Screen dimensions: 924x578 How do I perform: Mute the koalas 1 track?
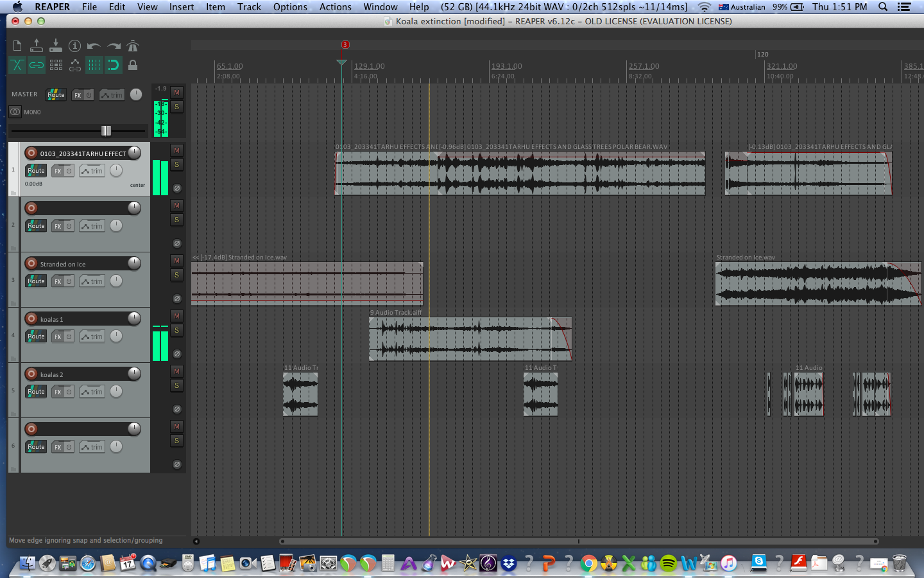pos(176,316)
